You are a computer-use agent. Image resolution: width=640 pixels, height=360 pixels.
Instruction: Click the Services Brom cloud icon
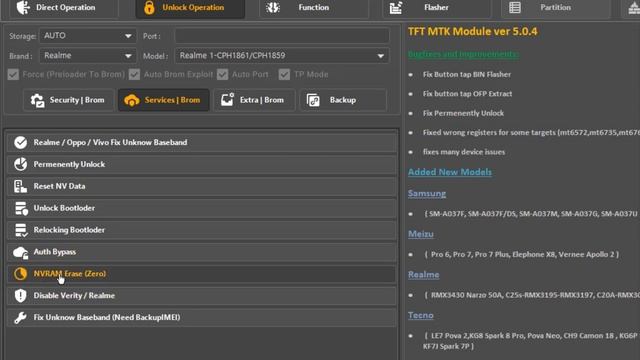click(x=132, y=100)
